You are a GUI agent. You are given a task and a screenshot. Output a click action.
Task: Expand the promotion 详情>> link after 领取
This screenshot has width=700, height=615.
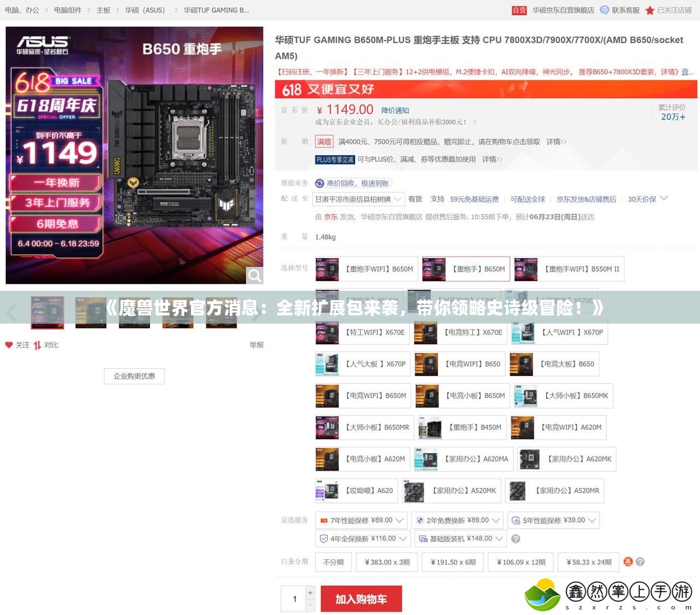tap(556, 142)
